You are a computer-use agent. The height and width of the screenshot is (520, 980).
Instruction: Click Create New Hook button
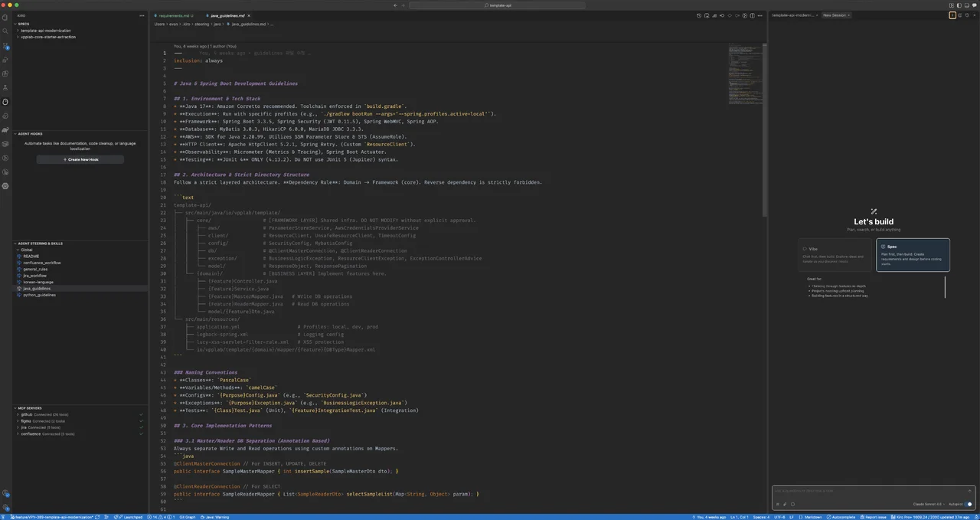pyautogui.click(x=80, y=159)
